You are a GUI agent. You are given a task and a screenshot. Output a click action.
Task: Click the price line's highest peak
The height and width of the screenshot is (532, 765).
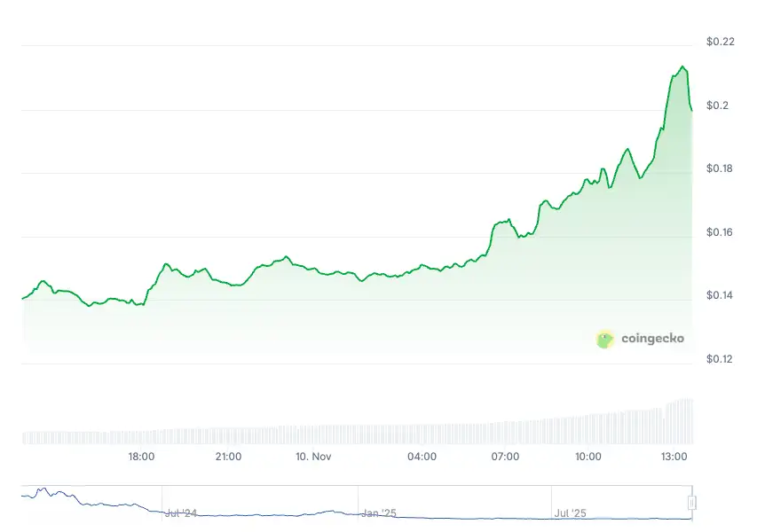click(x=682, y=66)
